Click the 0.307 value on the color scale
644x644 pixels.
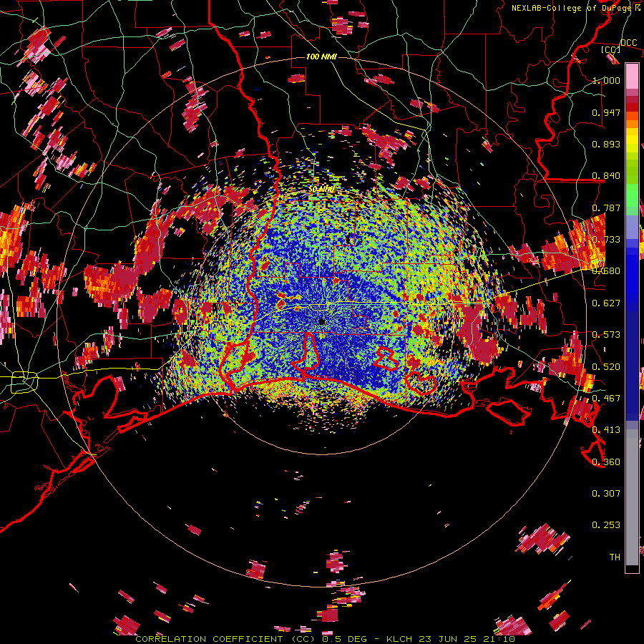pos(606,493)
